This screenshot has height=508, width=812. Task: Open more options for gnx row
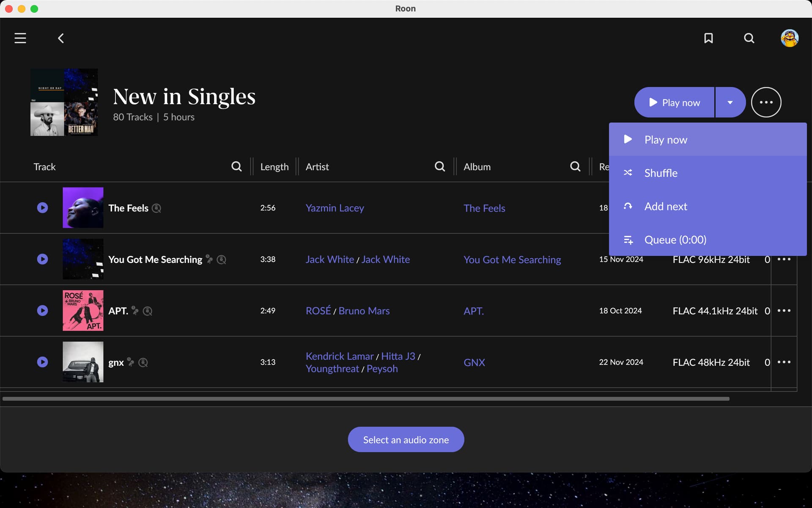[784, 362]
